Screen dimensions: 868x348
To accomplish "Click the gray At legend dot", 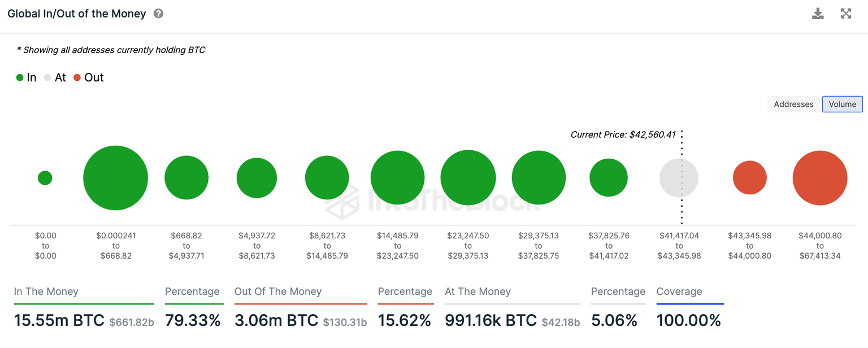I will (x=48, y=77).
